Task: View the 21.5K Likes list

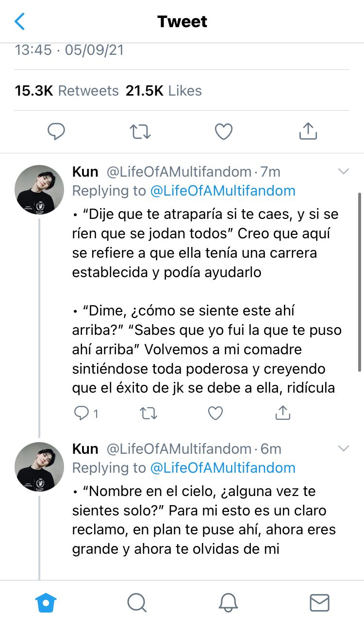Action: tap(164, 91)
